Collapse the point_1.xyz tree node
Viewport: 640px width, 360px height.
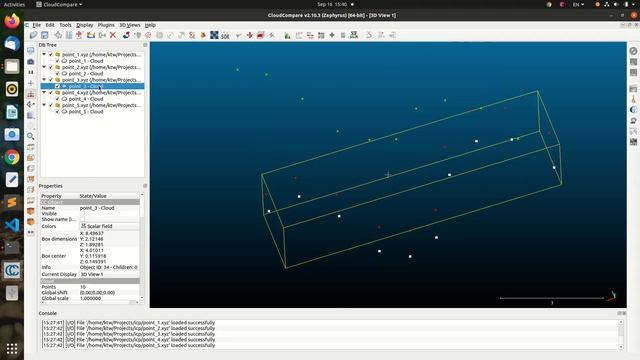pyautogui.click(x=44, y=54)
